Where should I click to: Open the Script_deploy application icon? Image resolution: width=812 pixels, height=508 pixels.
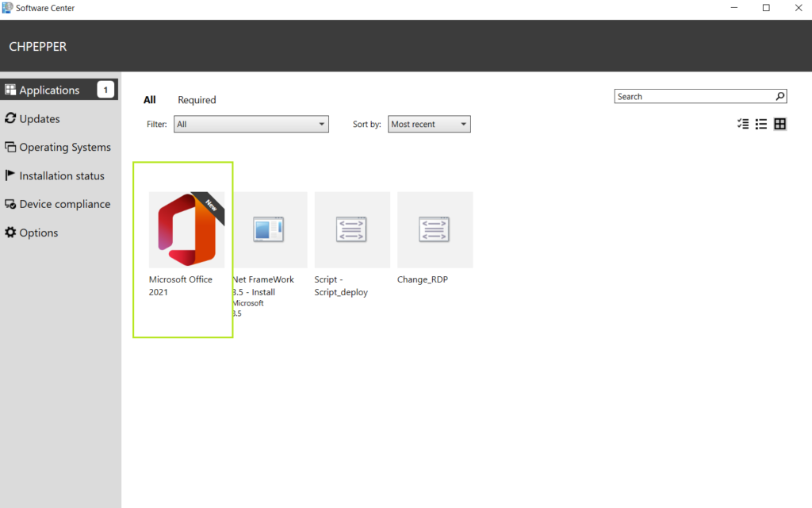coord(352,229)
